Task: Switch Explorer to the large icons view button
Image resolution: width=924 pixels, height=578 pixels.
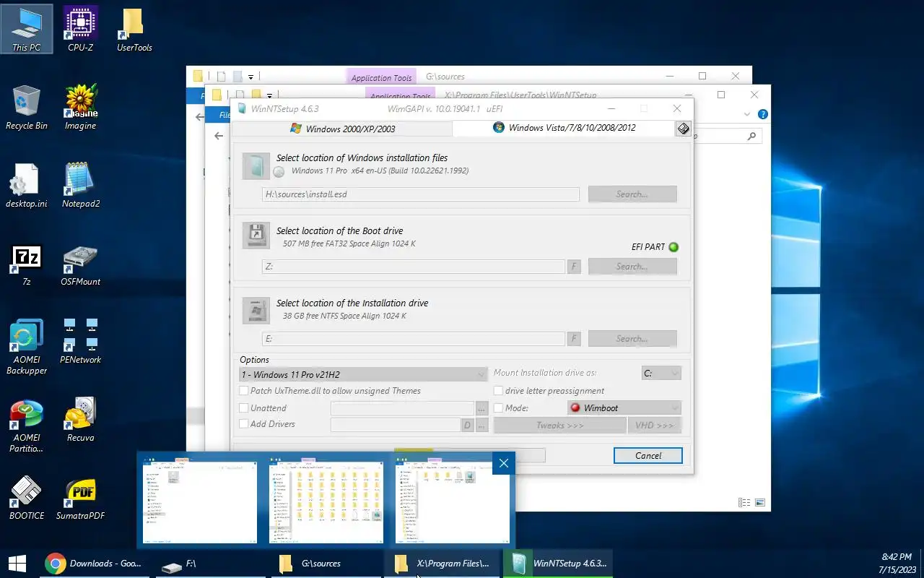Action: 759,502
